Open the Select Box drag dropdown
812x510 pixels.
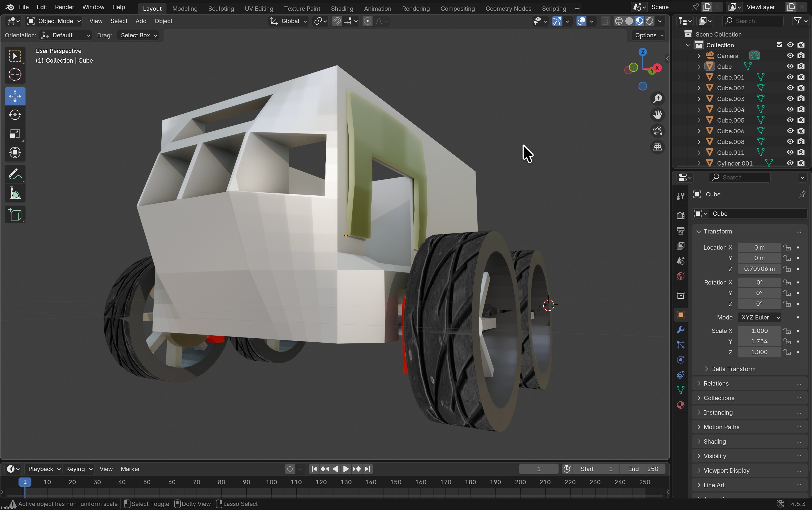click(138, 35)
